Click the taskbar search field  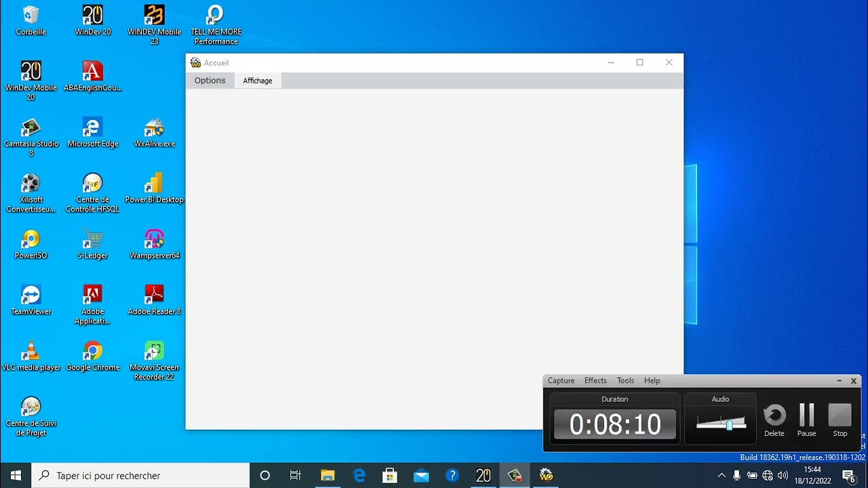141,476
